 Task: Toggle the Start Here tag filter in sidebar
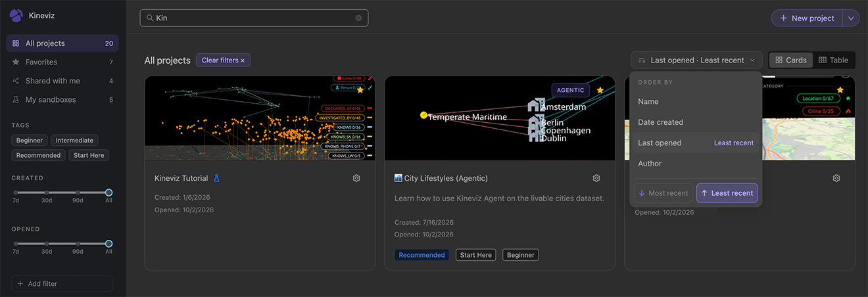tap(89, 155)
